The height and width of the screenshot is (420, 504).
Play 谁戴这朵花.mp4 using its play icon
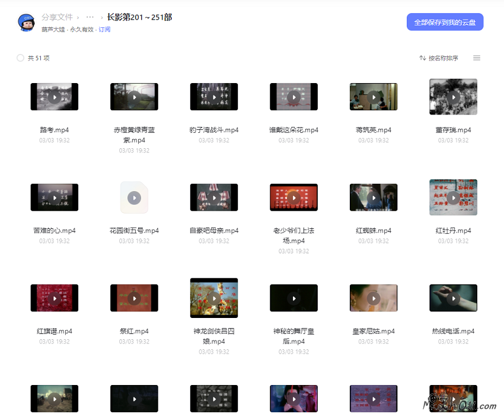point(294,96)
